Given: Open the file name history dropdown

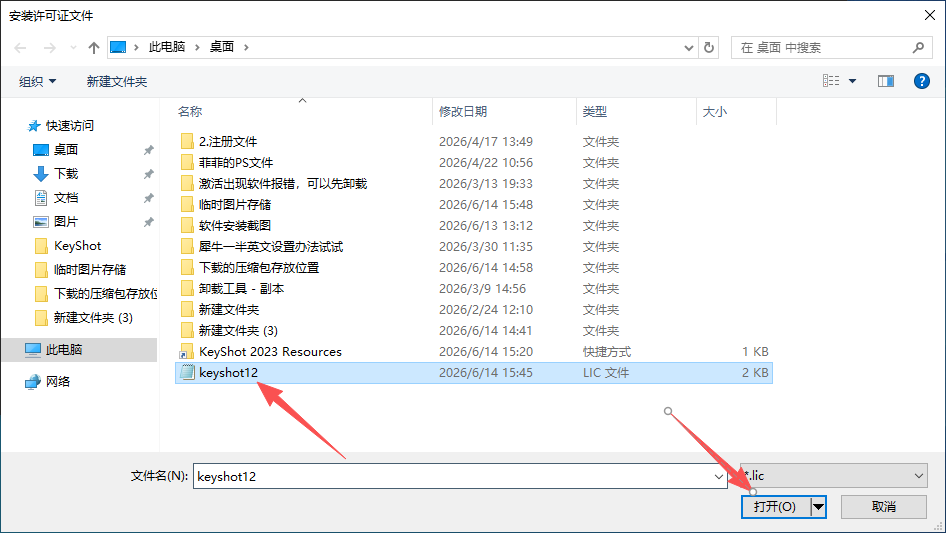Looking at the screenshot, I should click(x=719, y=476).
